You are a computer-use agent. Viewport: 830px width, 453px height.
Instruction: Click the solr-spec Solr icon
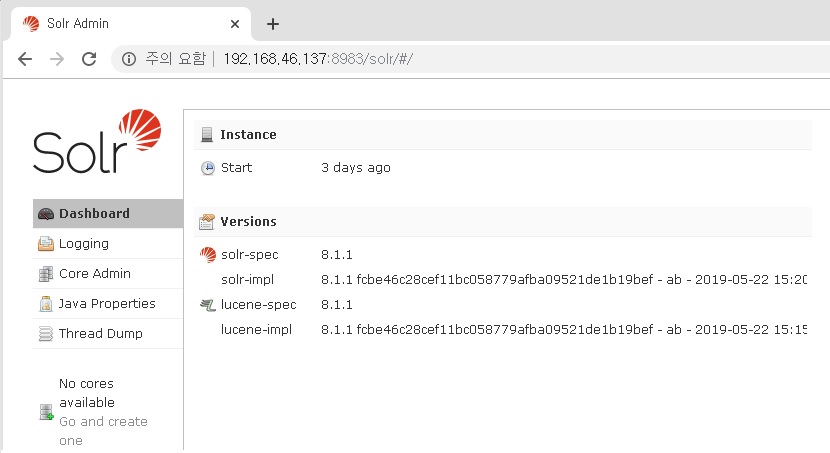click(x=208, y=255)
